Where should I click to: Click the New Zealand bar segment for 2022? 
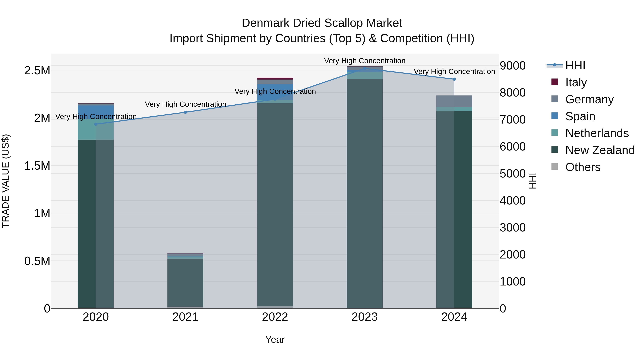(x=275, y=205)
